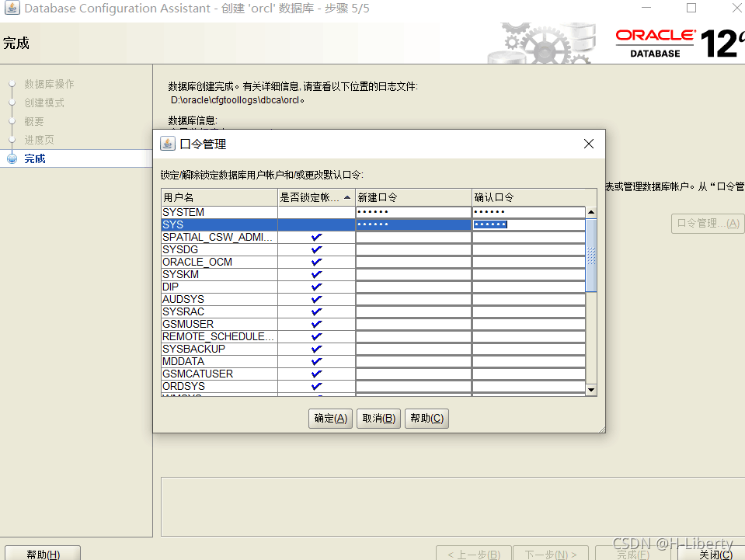Viewport: 745px width, 560px height.
Task: Click the Java icon in main window title
Action: (x=12, y=8)
